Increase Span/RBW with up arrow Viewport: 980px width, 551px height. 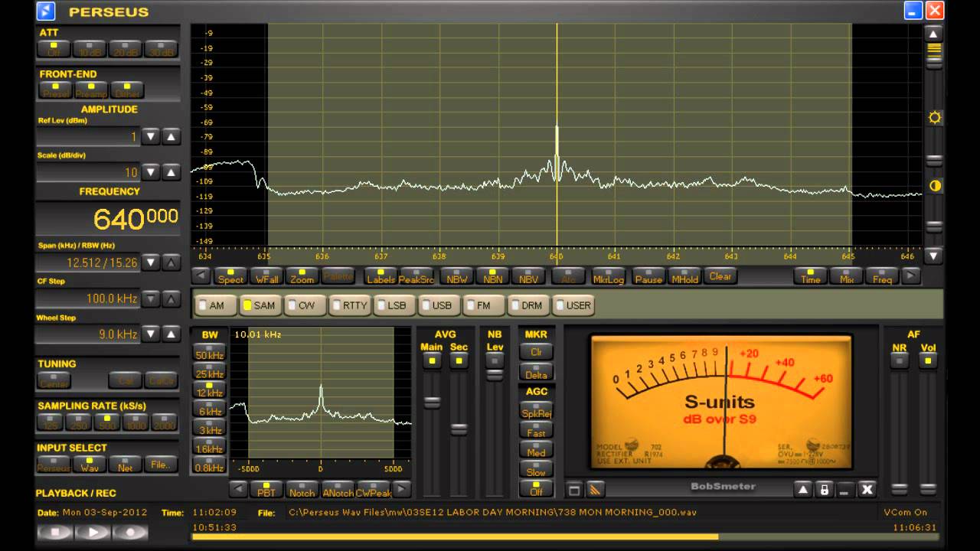tap(171, 262)
